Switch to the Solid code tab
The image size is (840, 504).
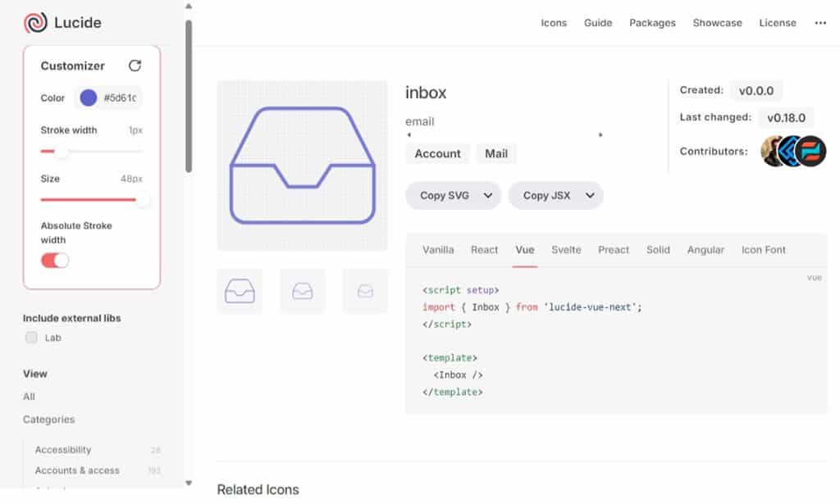(658, 250)
